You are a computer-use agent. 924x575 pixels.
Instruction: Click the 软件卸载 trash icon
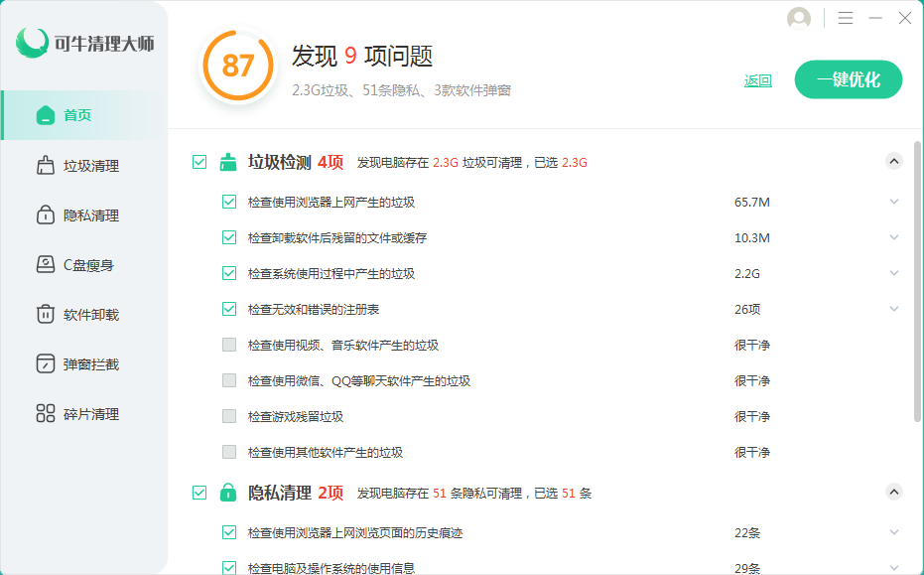[x=45, y=315]
